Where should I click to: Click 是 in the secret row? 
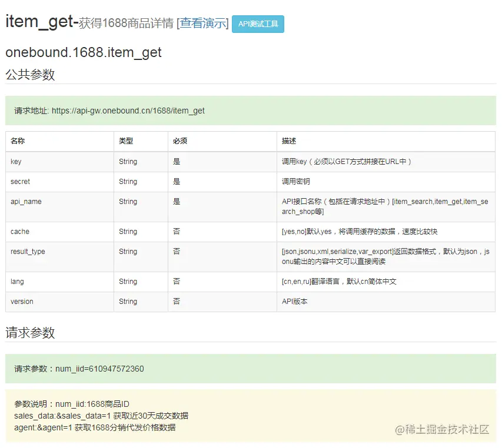pyautogui.click(x=177, y=182)
